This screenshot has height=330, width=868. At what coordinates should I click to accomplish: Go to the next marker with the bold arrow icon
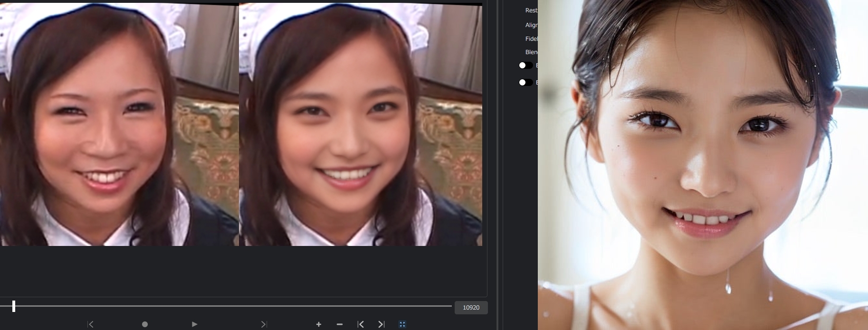(x=381, y=324)
